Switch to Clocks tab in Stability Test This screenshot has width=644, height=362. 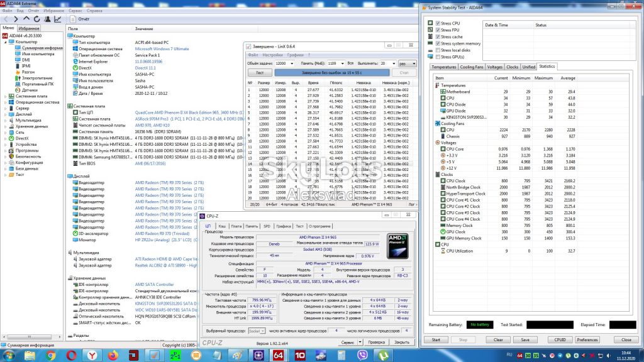tap(512, 67)
